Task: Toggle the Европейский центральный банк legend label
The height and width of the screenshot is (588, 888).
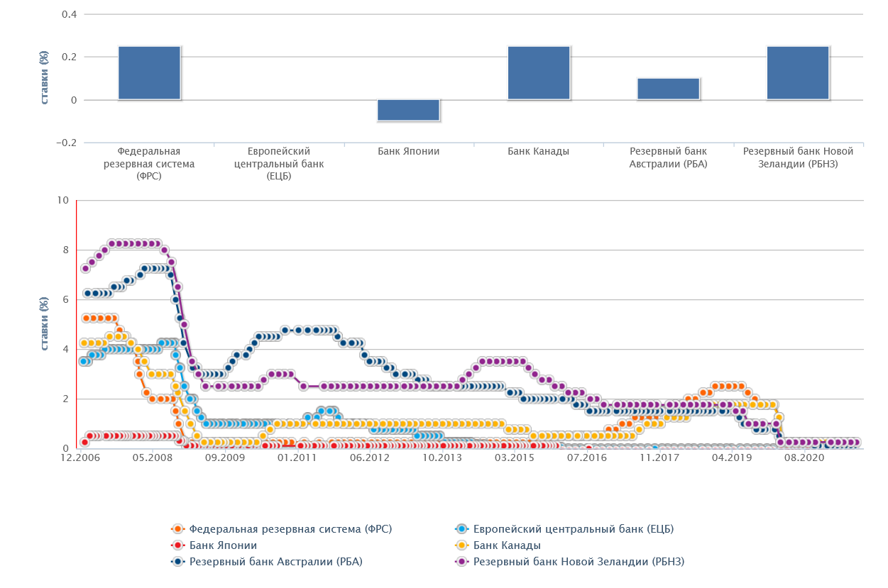Action: [573, 529]
